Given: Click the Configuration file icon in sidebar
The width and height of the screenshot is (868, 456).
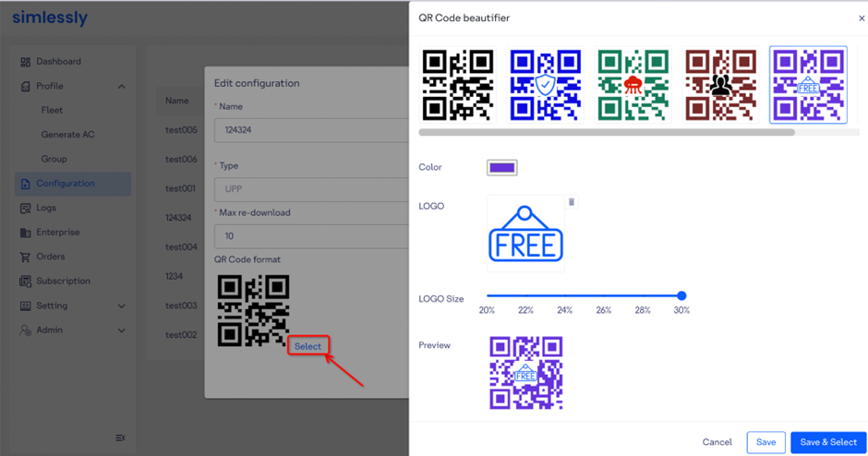Looking at the screenshot, I should click(26, 184).
